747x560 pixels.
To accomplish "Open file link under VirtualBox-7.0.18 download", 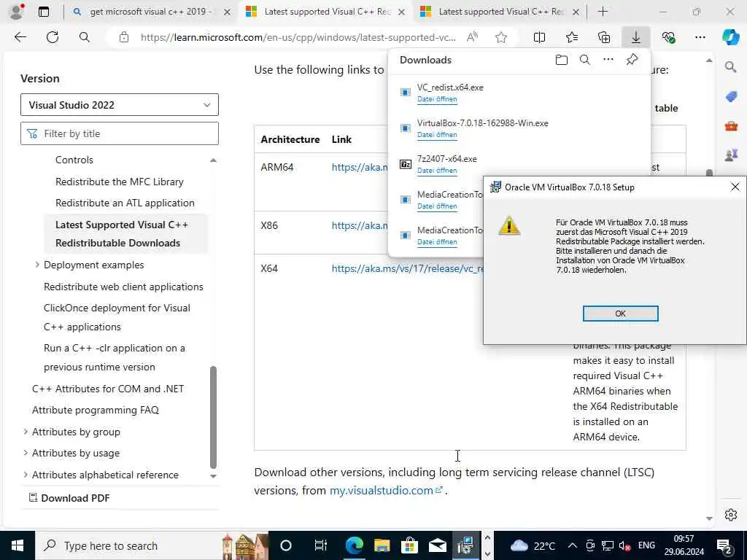I will tap(437, 135).
